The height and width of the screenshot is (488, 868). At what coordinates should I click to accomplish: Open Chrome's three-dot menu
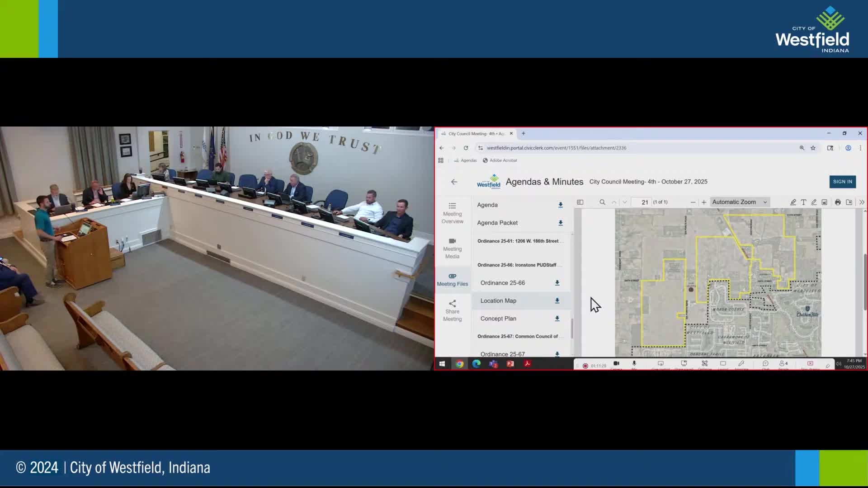(861, 148)
